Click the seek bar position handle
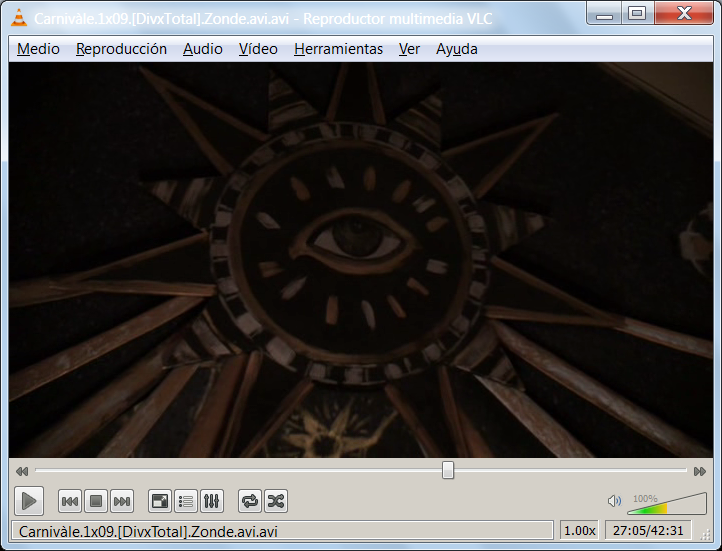722x551 pixels. point(448,470)
